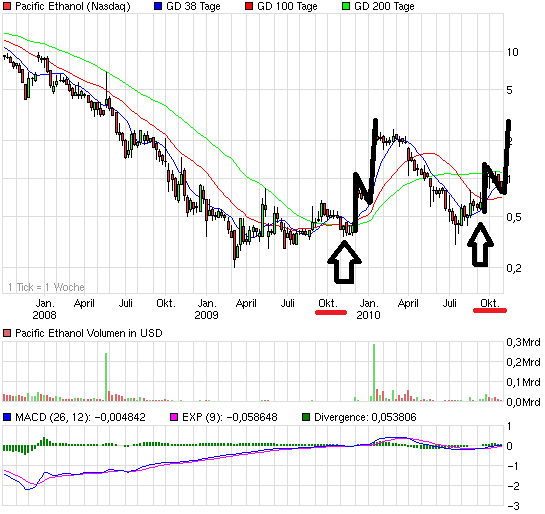Click the red GD 100 Tage legend swatch
545x514 pixels.
249,6
